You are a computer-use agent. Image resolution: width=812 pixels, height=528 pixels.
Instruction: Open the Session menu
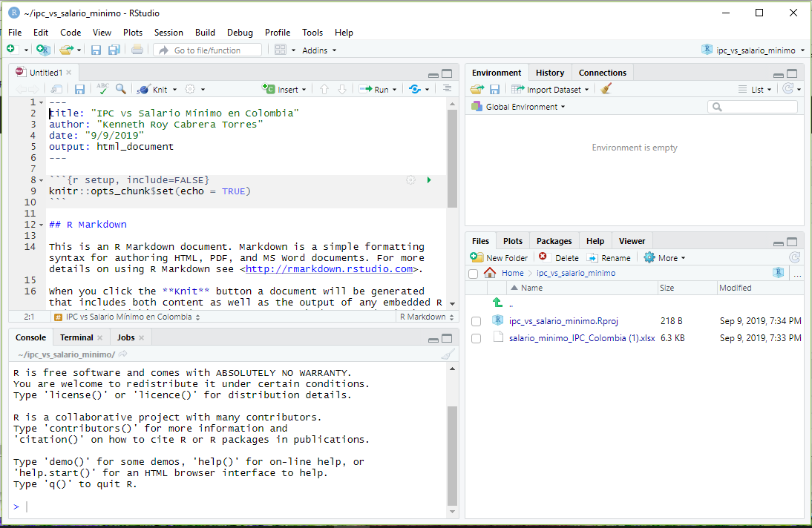pos(168,32)
